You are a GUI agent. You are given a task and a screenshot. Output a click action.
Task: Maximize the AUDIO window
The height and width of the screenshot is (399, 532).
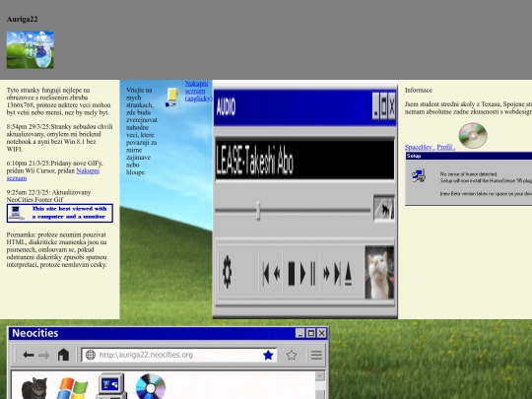pyautogui.click(x=384, y=106)
